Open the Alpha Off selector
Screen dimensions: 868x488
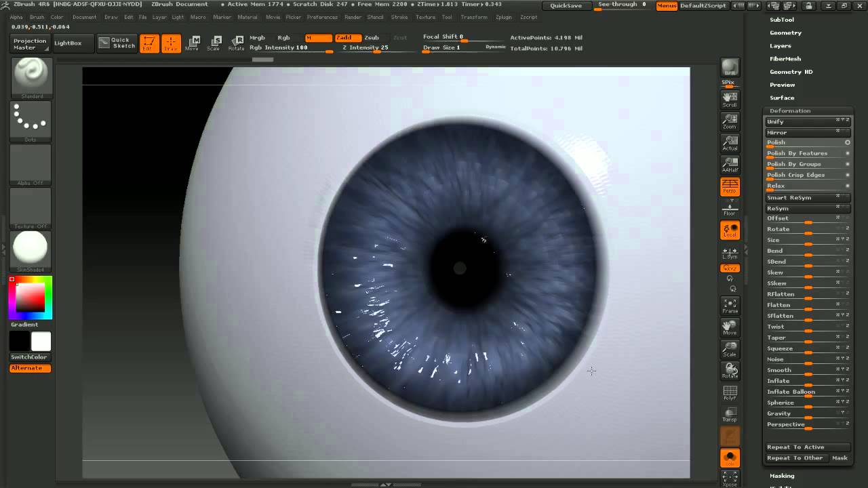coord(31,165)
